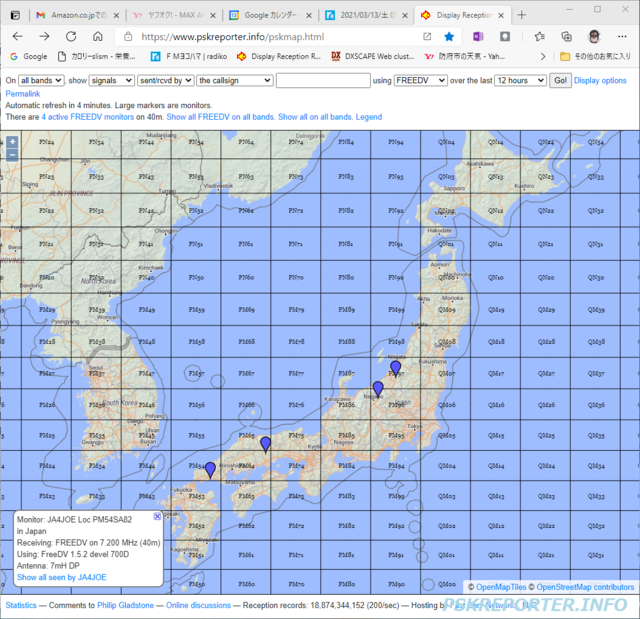Zoom in on the map
The image size is (640, 619).
12,142
